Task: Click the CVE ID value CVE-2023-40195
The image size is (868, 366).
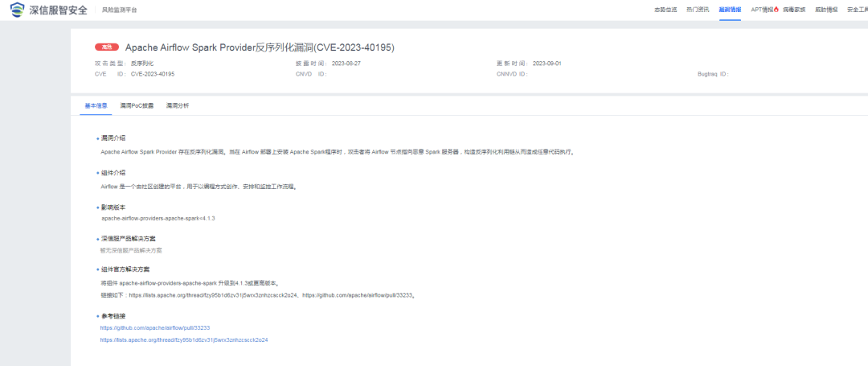Action: [153, 74]
